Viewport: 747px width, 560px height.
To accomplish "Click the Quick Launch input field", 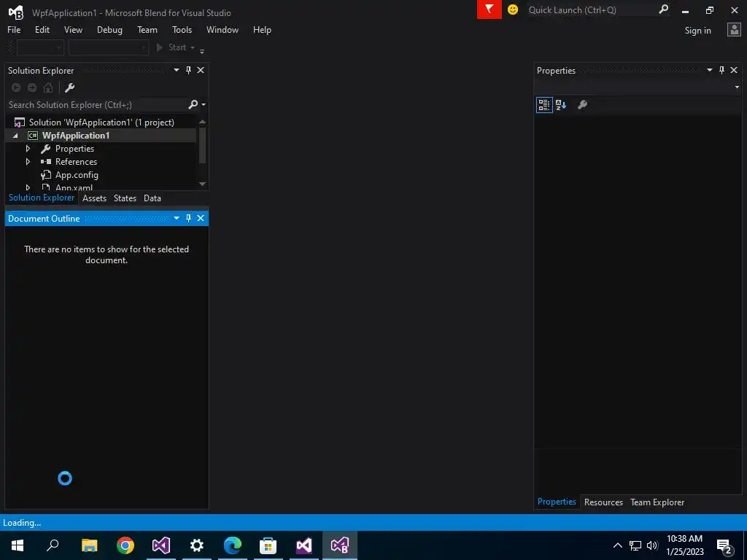I will pos(591,9).
